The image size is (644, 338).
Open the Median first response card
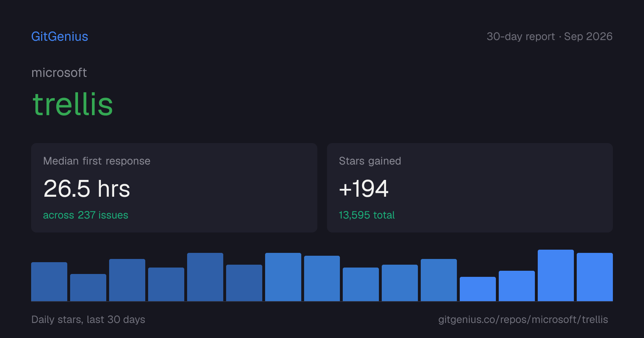tap(174, 188)
